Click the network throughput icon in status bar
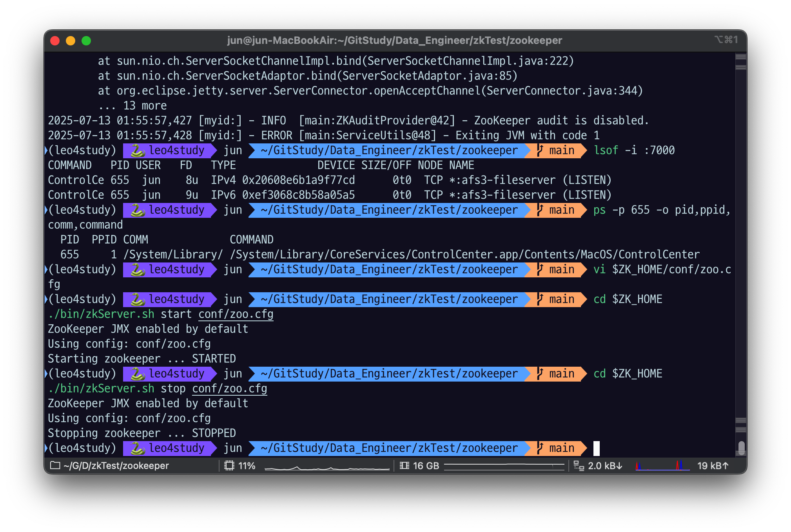The image size is (791, 532). (x=579, y=466)
